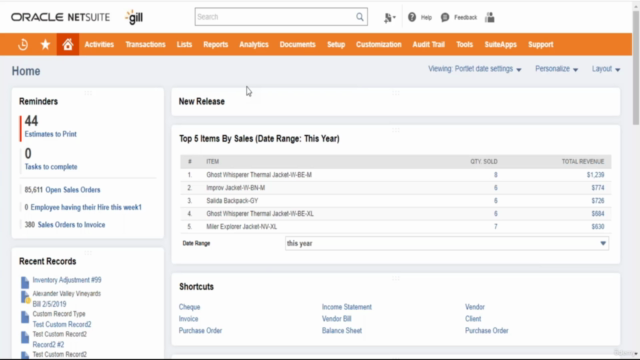Open the Setup menu
This screenshot has width=640, height=360.
336,44
